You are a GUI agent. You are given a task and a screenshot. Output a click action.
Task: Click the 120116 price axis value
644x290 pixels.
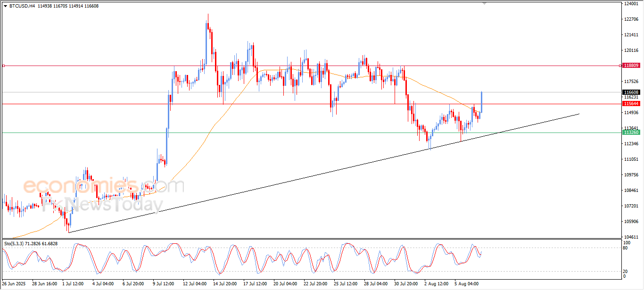[631, 50]
